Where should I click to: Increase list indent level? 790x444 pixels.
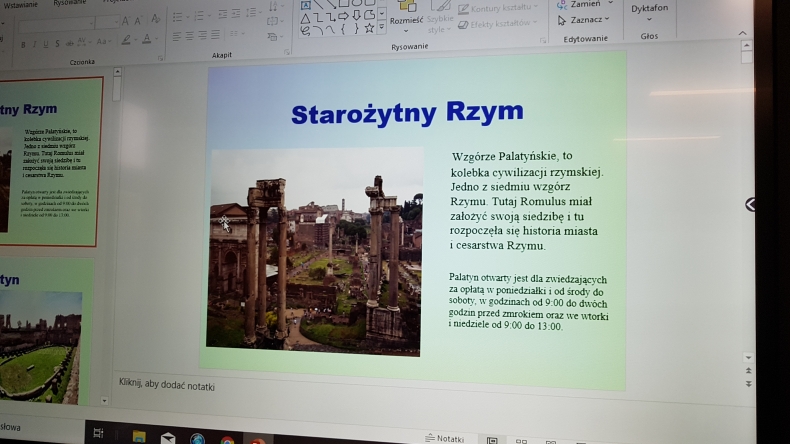[x=236, y=15]
